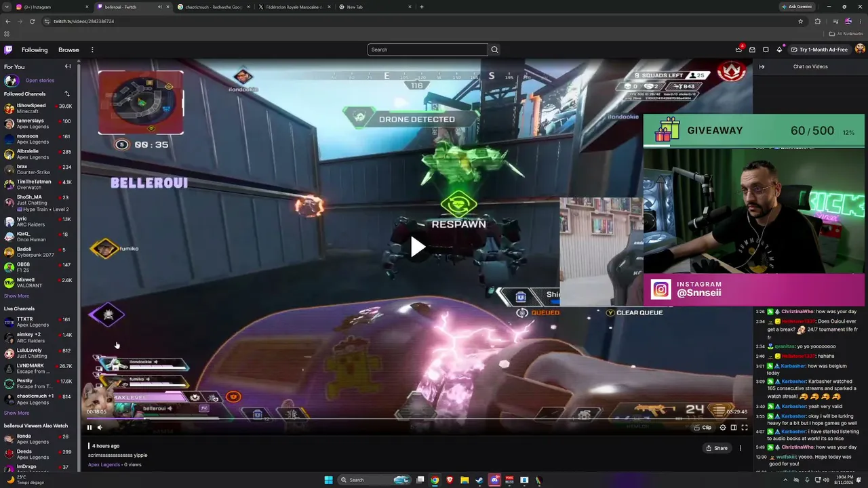Open Deeds channel in Also Watch
The height and width of the screenshot is (488, 868).
38,454
